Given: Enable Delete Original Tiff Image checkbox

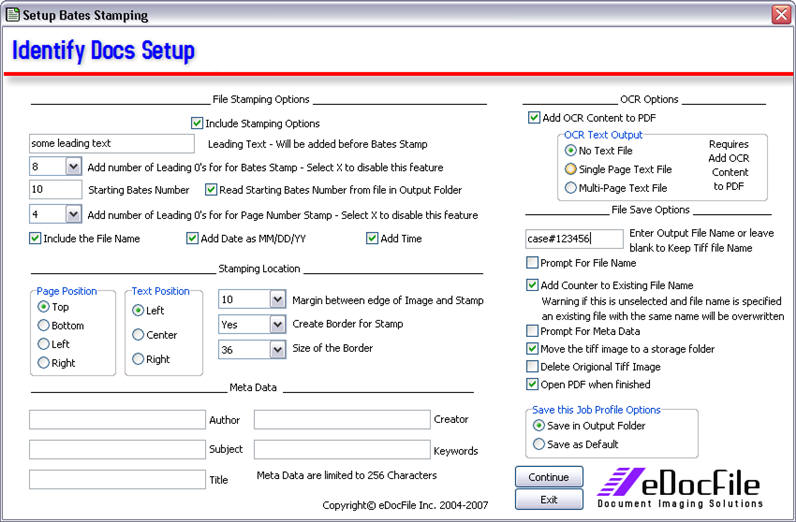Looking at the screenshot, I should pyautogui.click(x=533, y=366).
